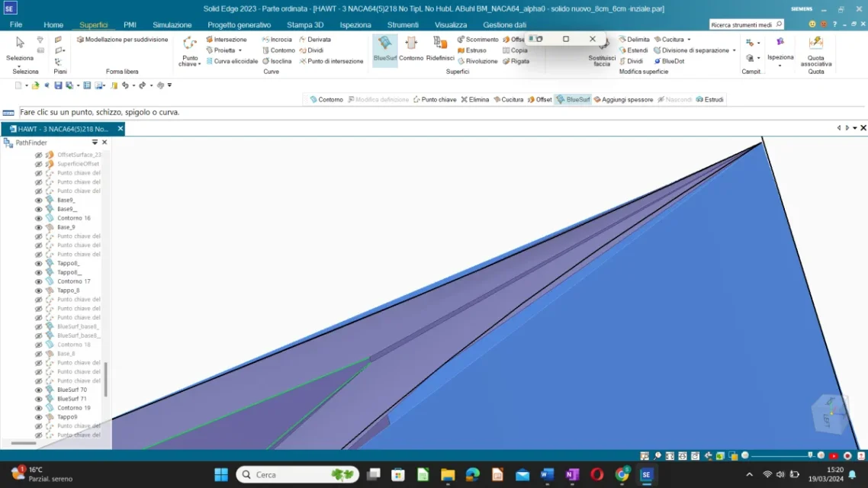
Task: Click the BlueDot tool
Action: coord(673,61)
